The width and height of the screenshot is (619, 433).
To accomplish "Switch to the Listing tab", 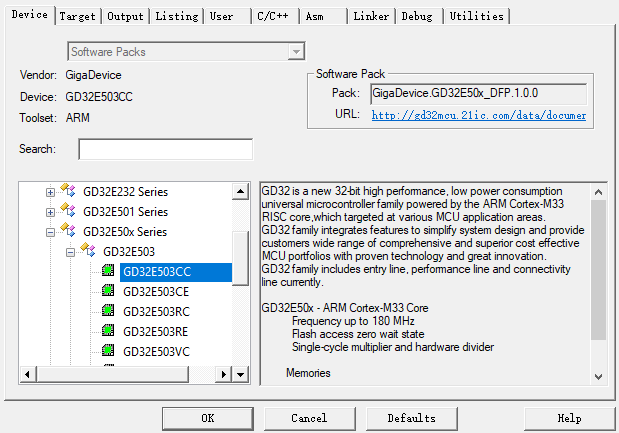I will (176, 16).
